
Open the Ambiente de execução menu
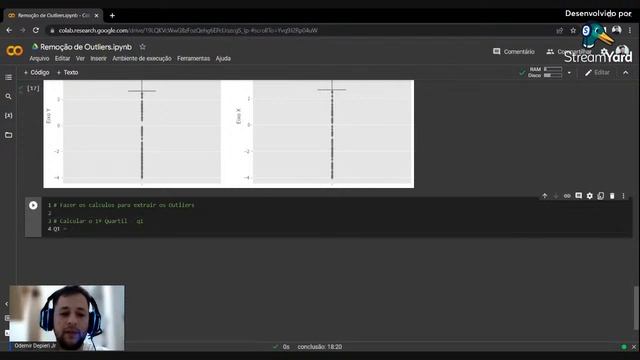(142, 58)
